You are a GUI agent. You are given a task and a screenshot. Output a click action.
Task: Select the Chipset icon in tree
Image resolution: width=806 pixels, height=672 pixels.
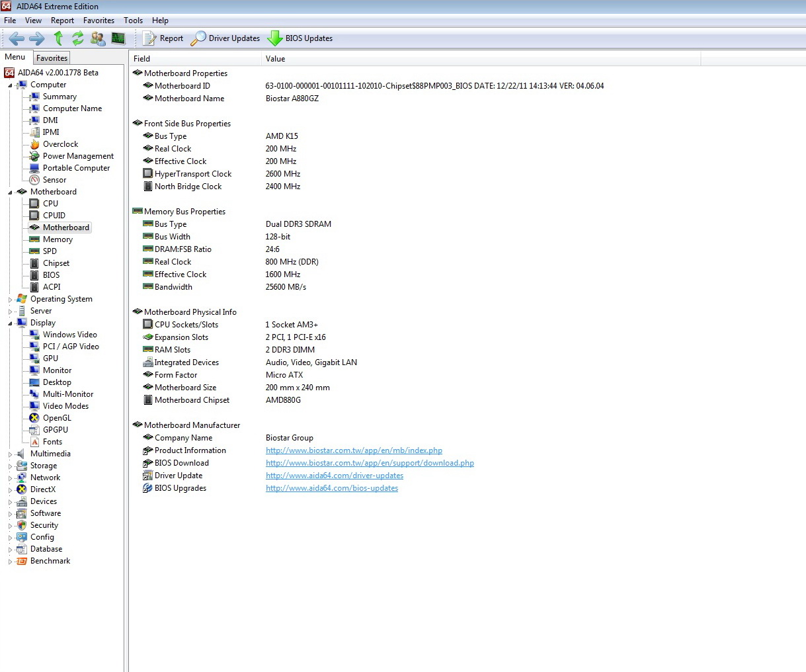click(34, 263)
